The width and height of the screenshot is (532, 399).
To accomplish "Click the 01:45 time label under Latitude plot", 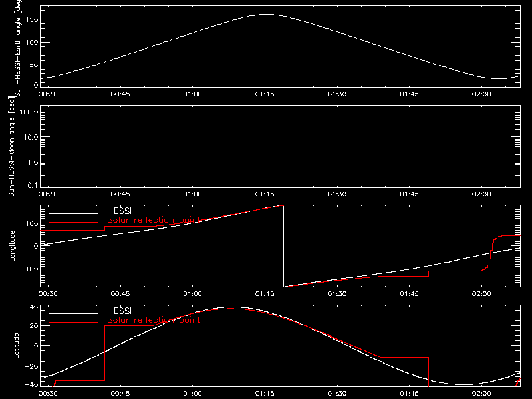I will pyautogui.click(x=409, y=394).
